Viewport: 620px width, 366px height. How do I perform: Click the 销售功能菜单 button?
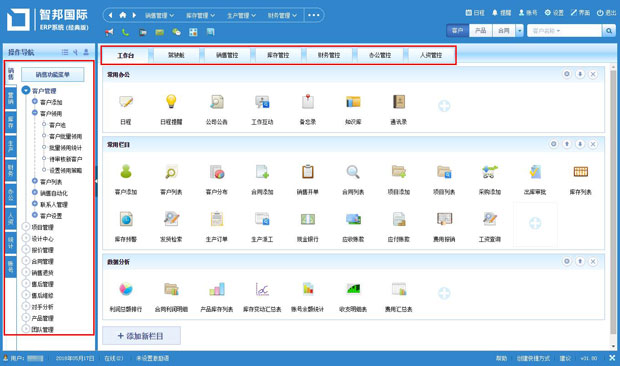53,74
